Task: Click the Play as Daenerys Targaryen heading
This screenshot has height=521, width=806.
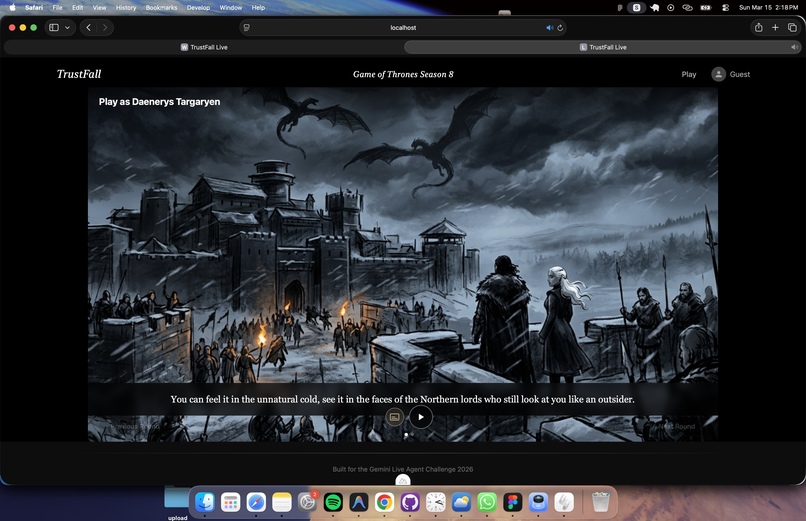Action: click(x=159, y=102)
